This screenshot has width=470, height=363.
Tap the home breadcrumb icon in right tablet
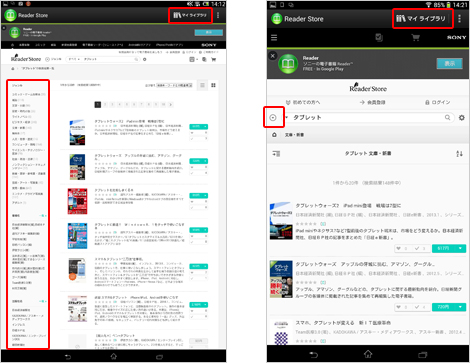(x=274, y=135)
